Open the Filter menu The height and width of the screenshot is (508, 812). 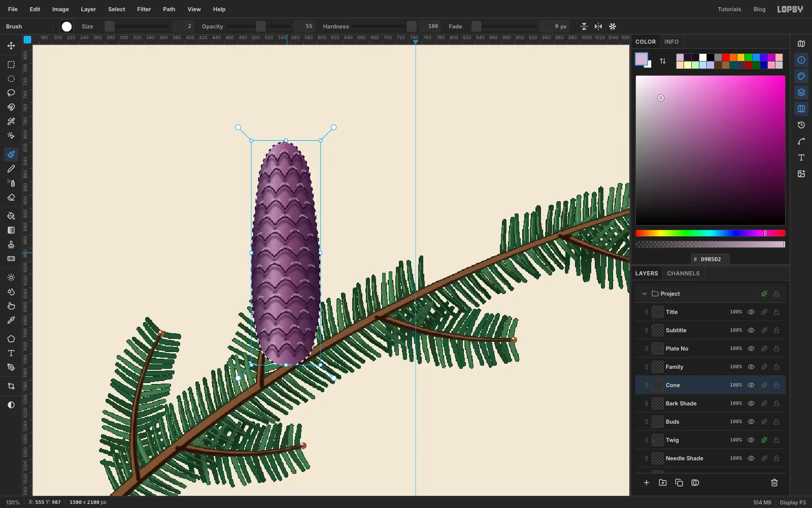click(x=144, y=9)
